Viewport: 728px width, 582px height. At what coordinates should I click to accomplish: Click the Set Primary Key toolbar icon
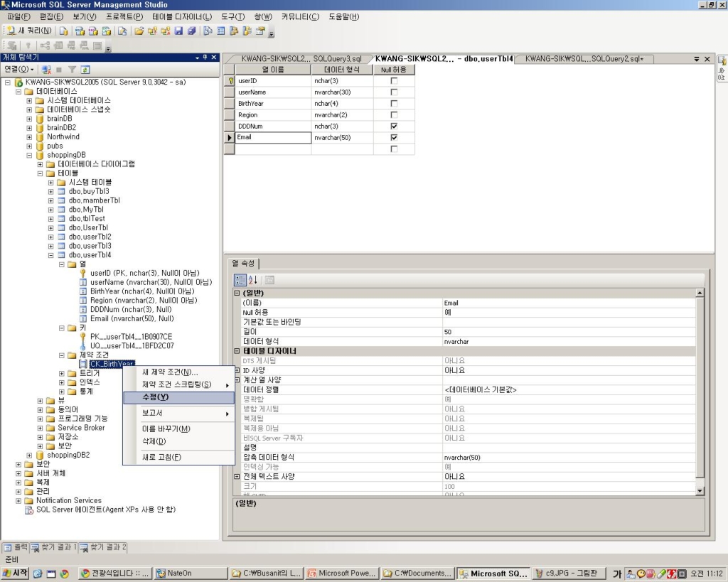(x=28, y=45)
